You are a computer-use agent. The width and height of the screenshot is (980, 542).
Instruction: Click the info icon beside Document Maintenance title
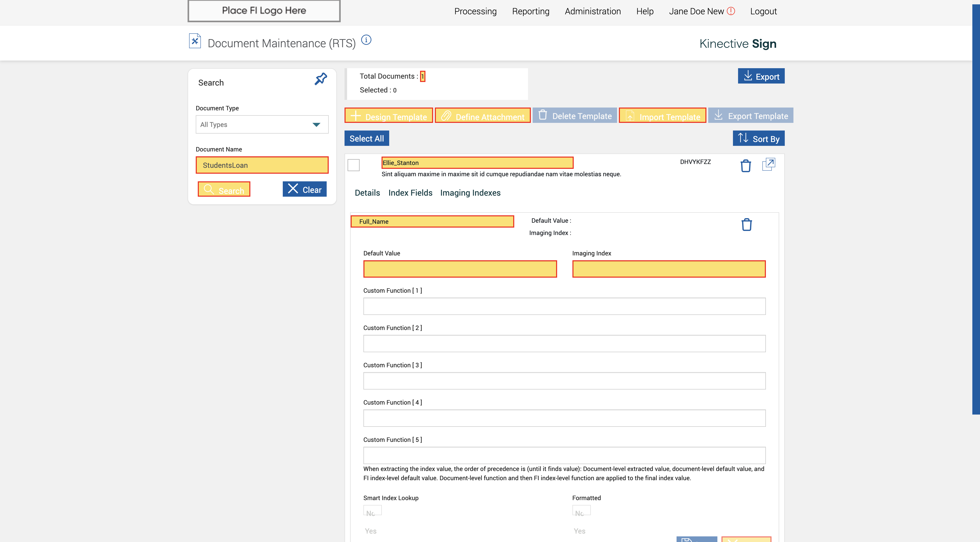tap(366, 40)
